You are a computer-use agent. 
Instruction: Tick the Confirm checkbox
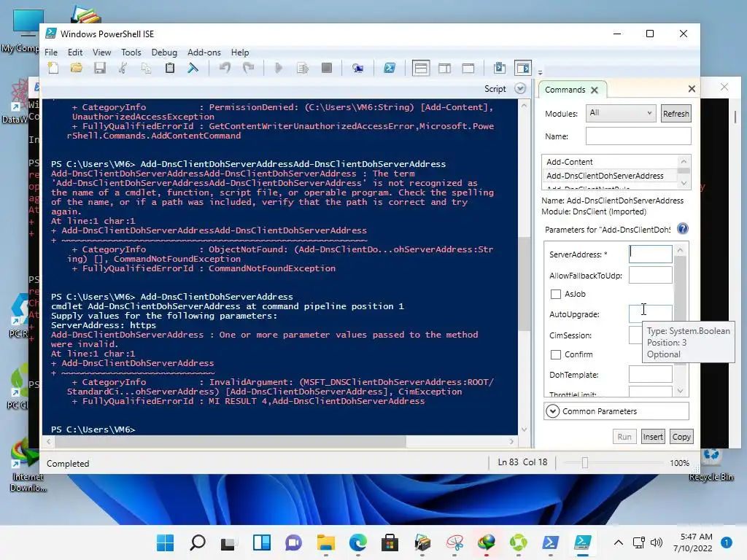tap(555, 355)
